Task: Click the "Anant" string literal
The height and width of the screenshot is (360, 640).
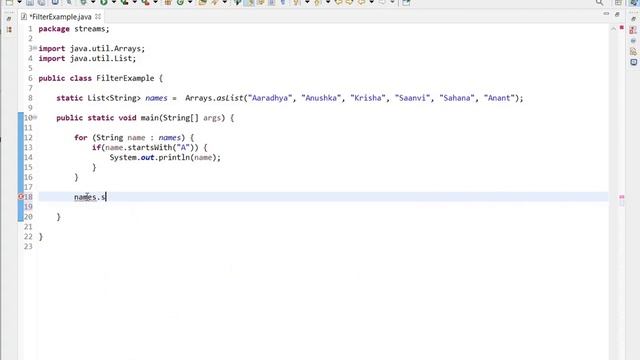Action: 499,98
